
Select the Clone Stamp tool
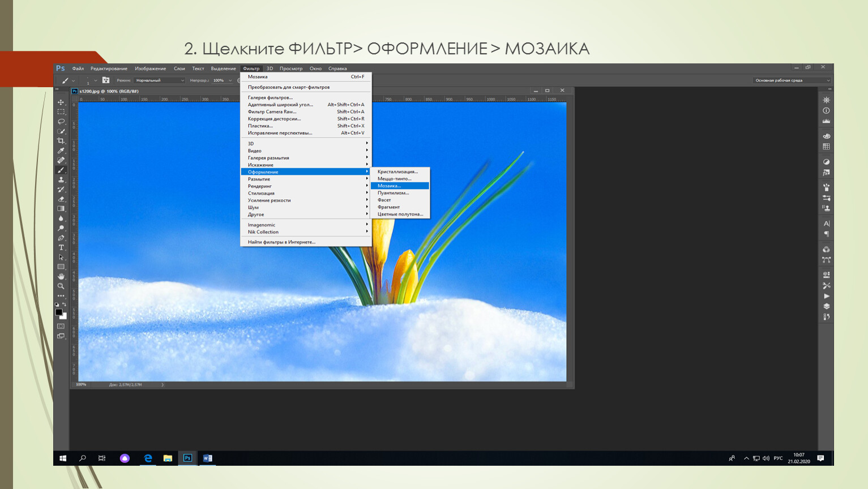coord(61,180)
